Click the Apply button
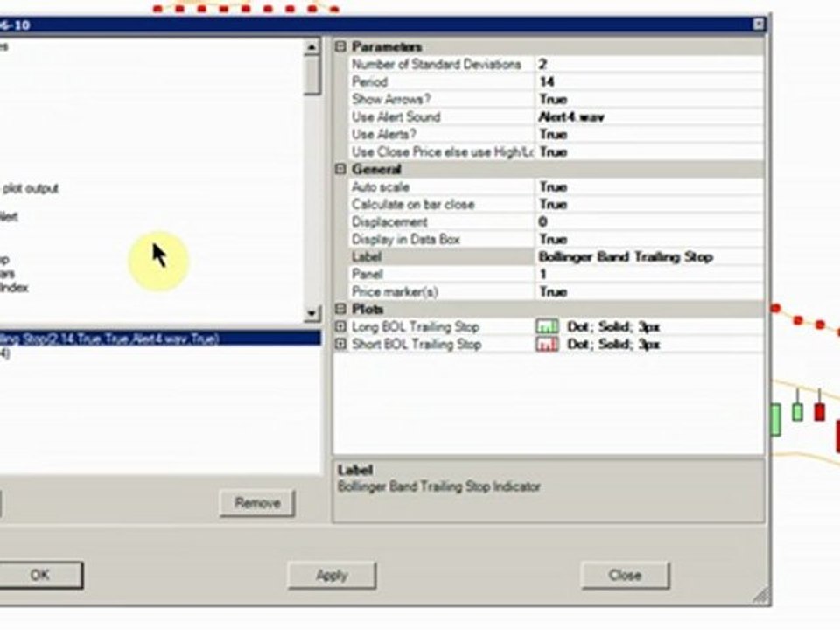The height and width of the screenshot is (630, 840). (332, 575)
